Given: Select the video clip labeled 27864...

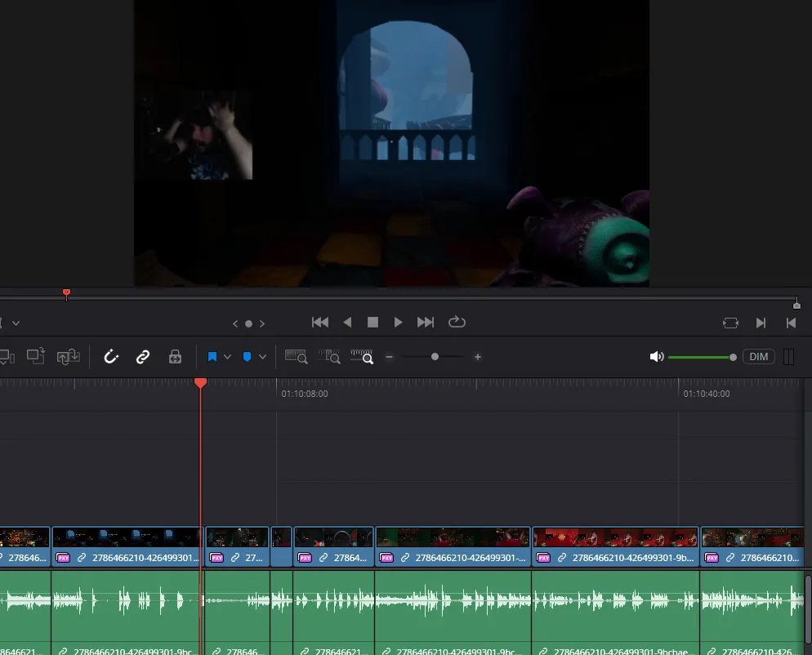Looking at the screenshot, I should (333, 546).
